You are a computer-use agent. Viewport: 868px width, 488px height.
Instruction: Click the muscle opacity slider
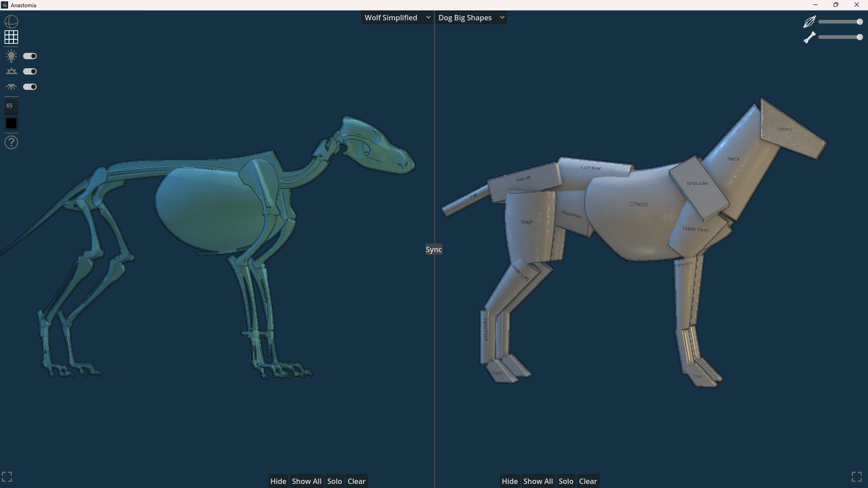point(840,22)
